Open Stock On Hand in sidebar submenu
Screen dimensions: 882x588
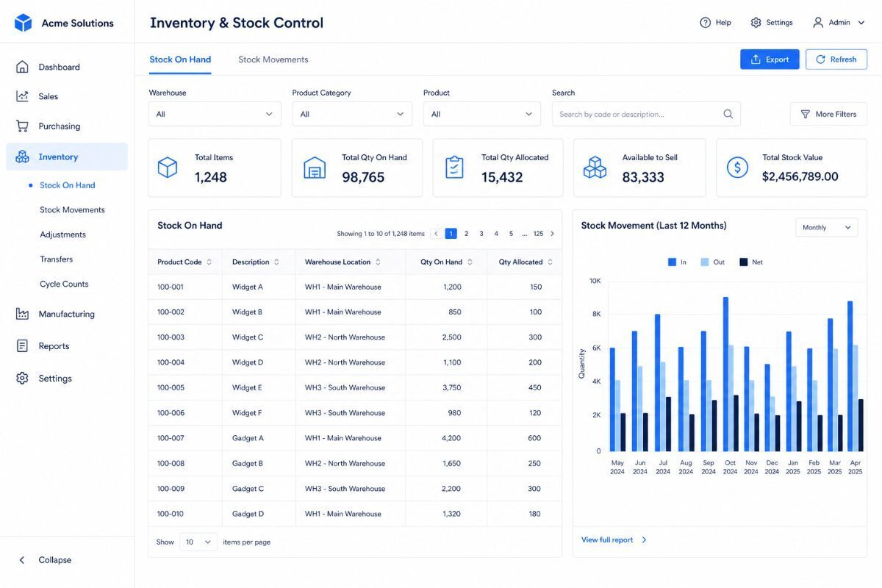(68, 185)
